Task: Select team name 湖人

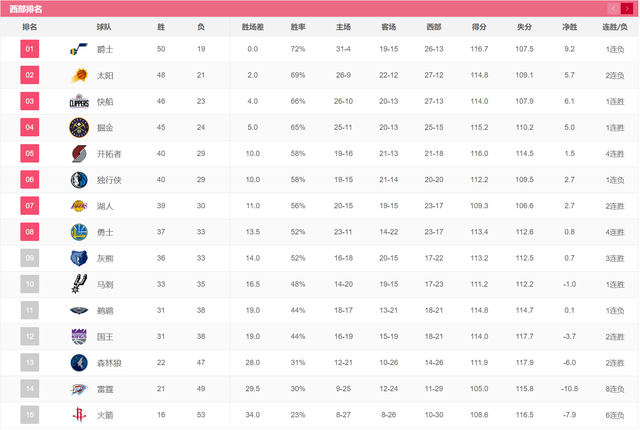Action: [105, 206]
